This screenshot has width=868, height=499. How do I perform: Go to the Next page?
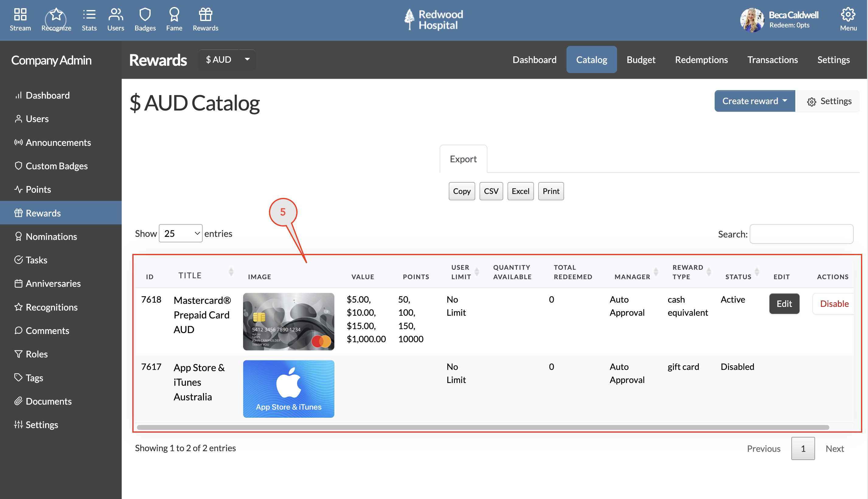coord(835,449)
